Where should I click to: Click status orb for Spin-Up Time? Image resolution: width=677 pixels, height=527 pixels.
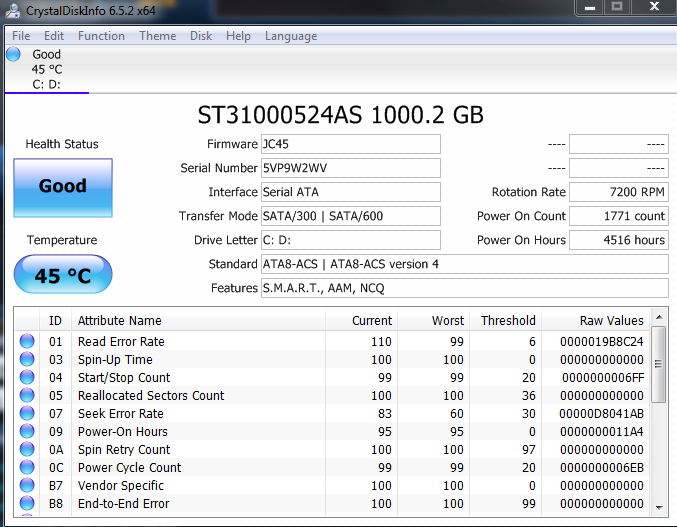[27, 359]
